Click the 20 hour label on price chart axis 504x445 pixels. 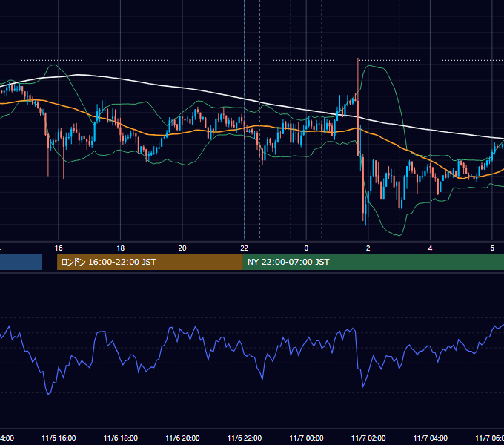[x=182, y=248]
